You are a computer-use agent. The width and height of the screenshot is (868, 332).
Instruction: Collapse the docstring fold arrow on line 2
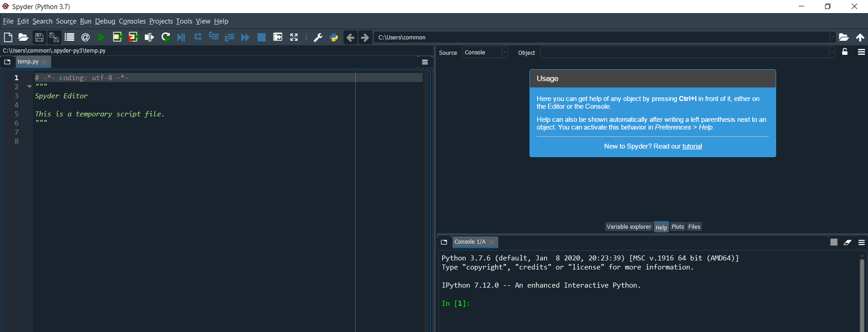[x=29, y=87]
